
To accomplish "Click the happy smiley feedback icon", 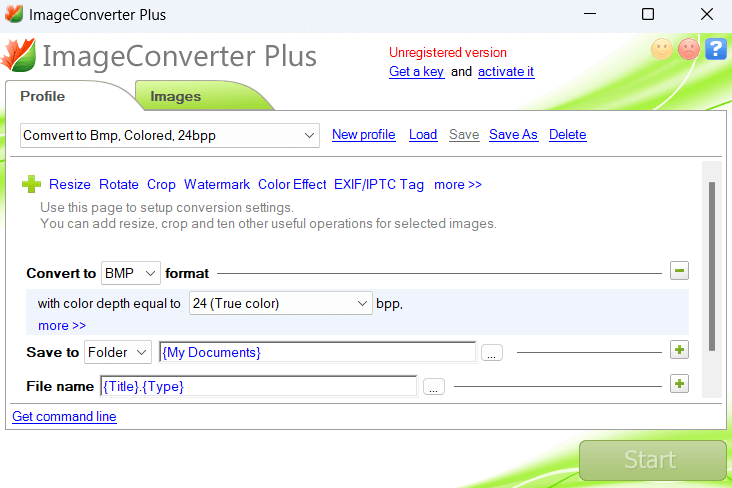I will 662,49.
